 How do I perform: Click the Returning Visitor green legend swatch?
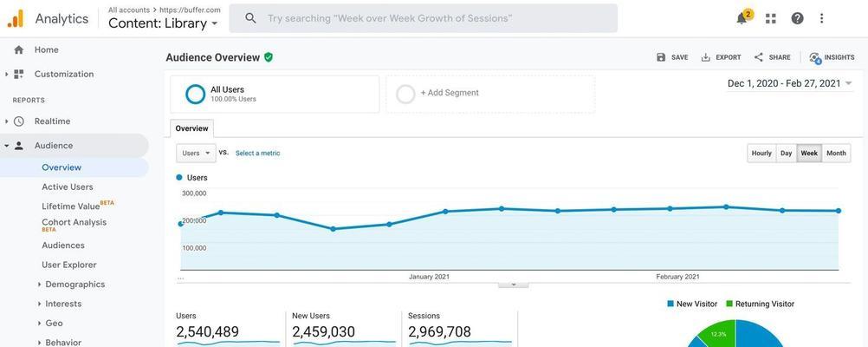coord(729,304)
